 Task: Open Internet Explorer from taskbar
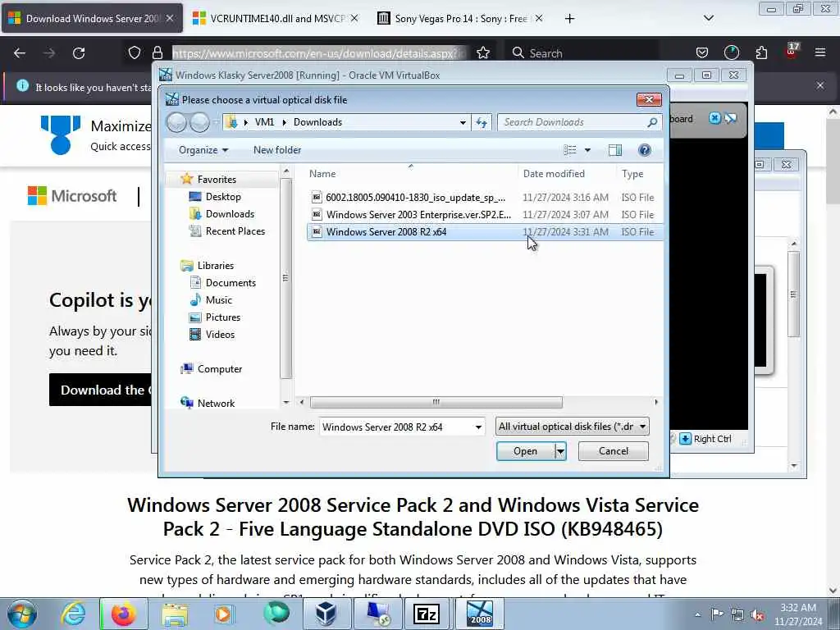point(73,614)
